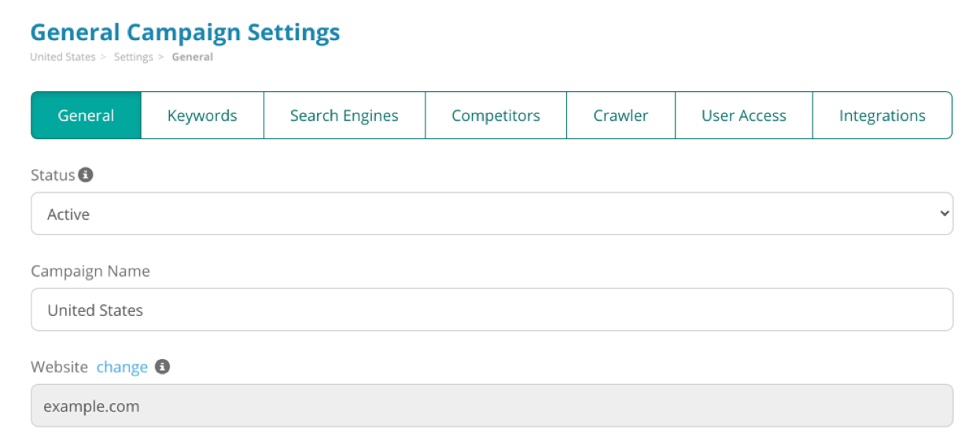Open the Crawler settings tab
The height and width of the screenshot is (440, 980).
pyautogui.click(x=621, y=115)
